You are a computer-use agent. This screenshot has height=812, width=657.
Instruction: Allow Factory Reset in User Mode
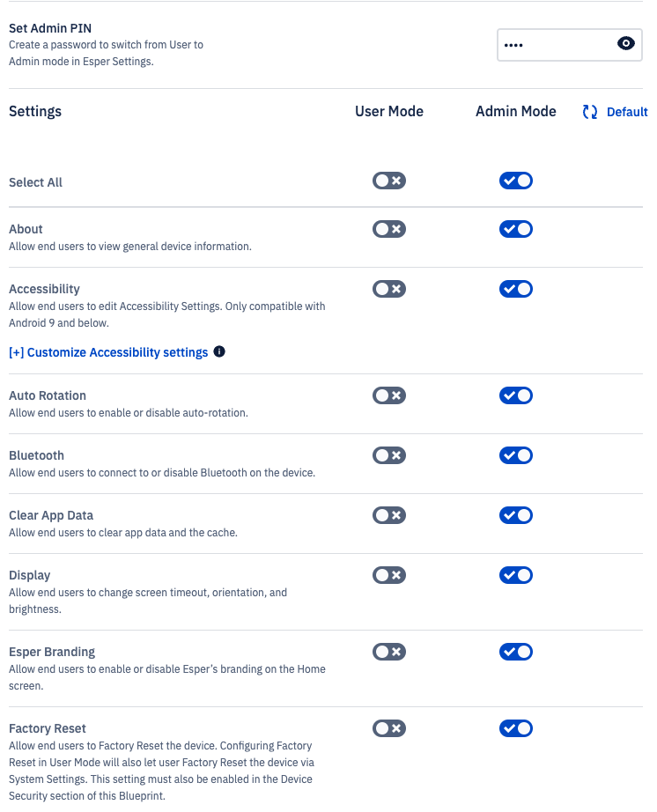[x=388, y=728]
